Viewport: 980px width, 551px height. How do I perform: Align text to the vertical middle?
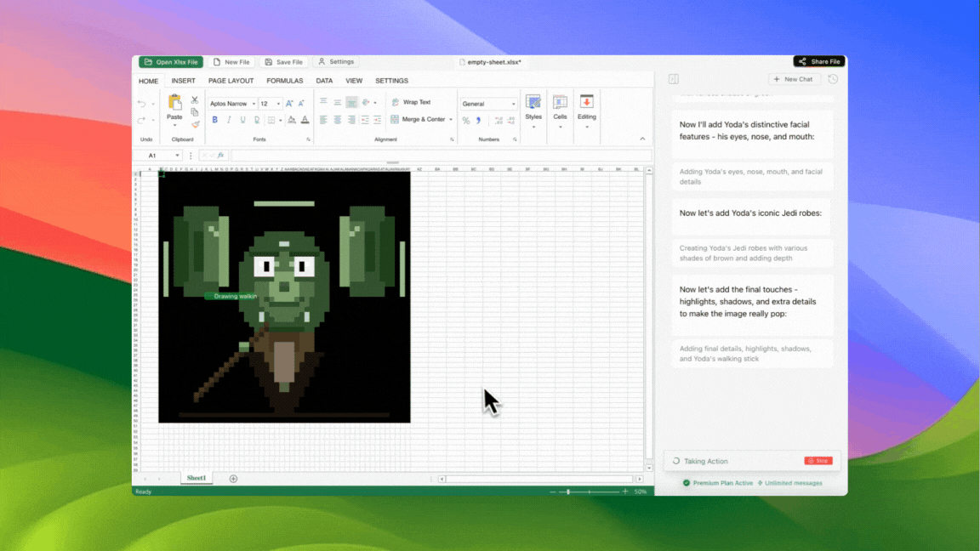point(338,102)
